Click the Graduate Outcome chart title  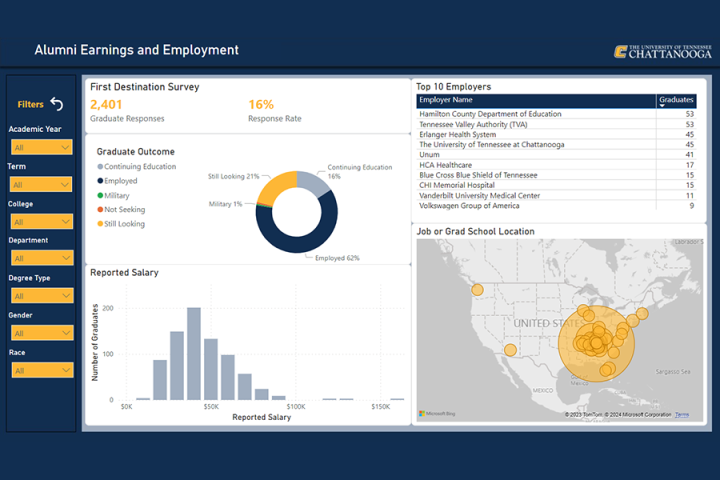tap(135, 152)
